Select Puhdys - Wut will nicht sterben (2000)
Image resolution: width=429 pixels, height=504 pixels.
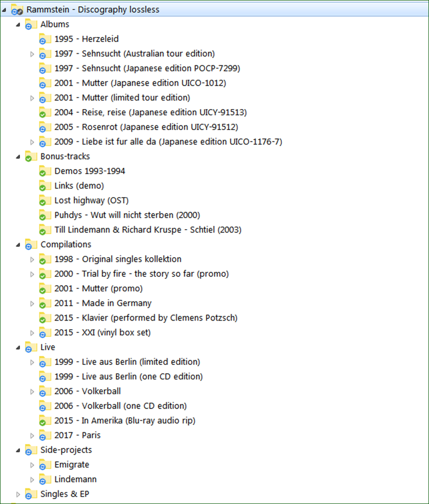coord(127,215)
